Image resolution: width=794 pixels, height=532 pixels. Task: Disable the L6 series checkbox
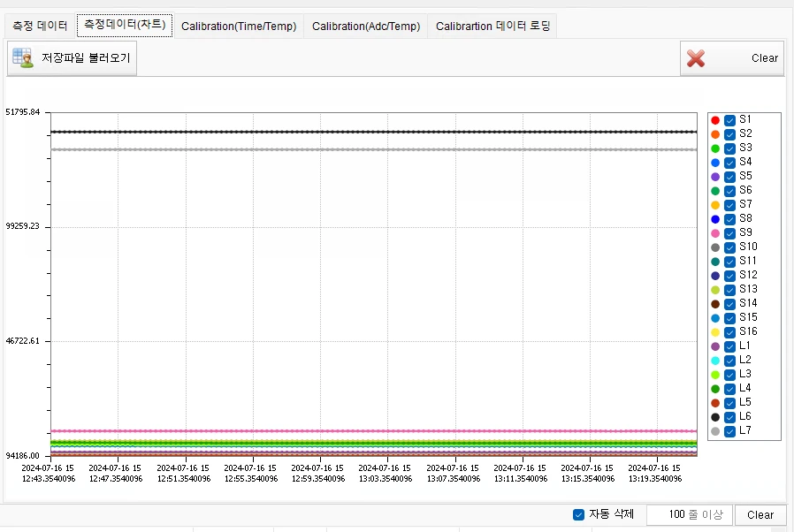point(729,418)
